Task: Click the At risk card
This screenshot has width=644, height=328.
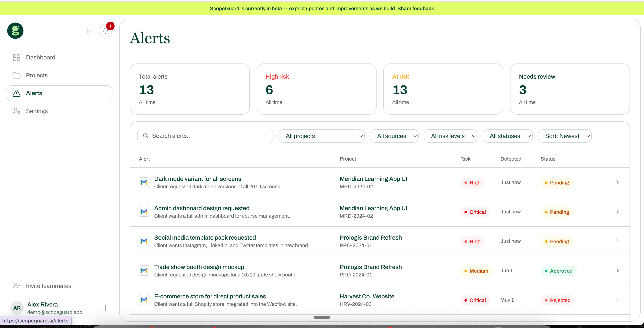Action: (x=443, y=89)
